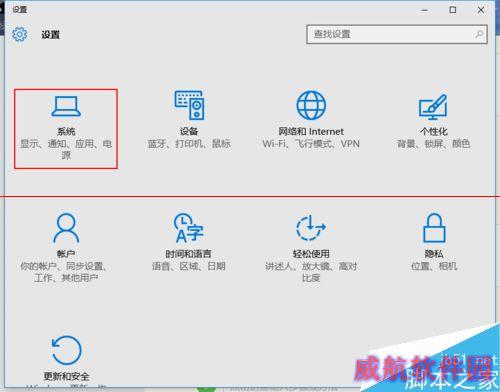
Task: Open the 系统 laptop icon
Action: coord(66,106)
